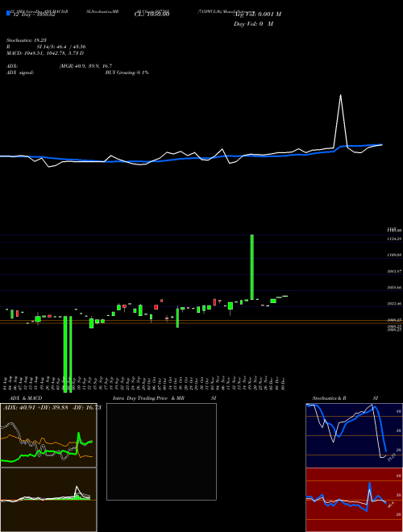Click the 'SI 14/3: 46.4 / 43.56' value
This screenshot has width=403, height=532.
(x=61, y=47)
